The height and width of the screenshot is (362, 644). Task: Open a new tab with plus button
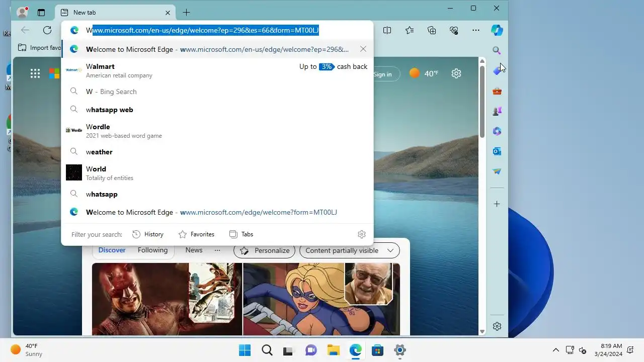(187, 12)
